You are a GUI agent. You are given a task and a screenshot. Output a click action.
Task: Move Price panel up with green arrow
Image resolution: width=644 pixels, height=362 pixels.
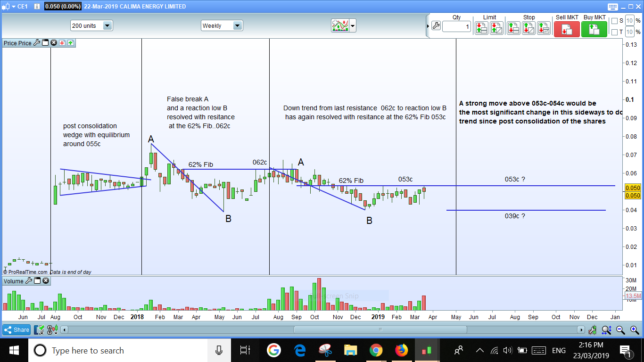pyautogui.click(x=70, y=43)
